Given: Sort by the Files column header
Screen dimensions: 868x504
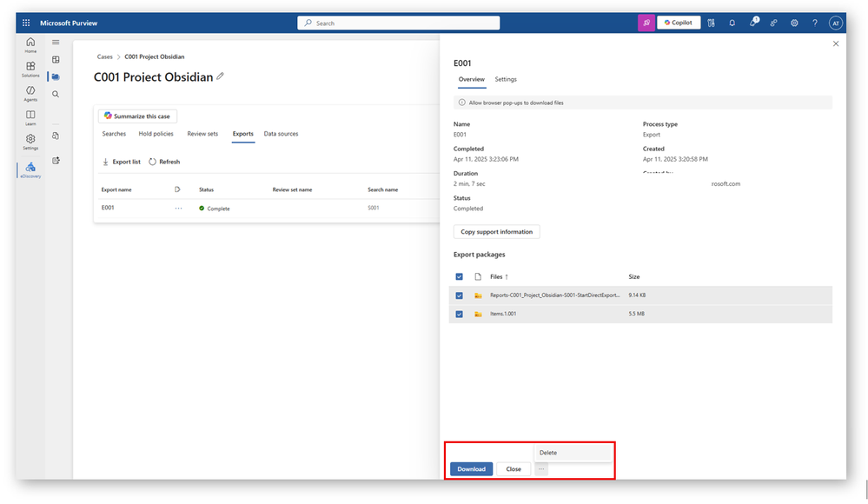Looking at the screenshot, I should coord(499,276).
